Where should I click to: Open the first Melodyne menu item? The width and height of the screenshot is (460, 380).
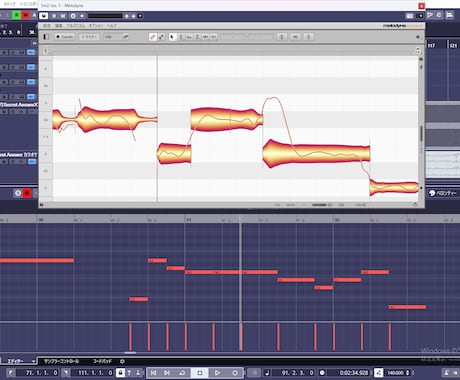47,26
